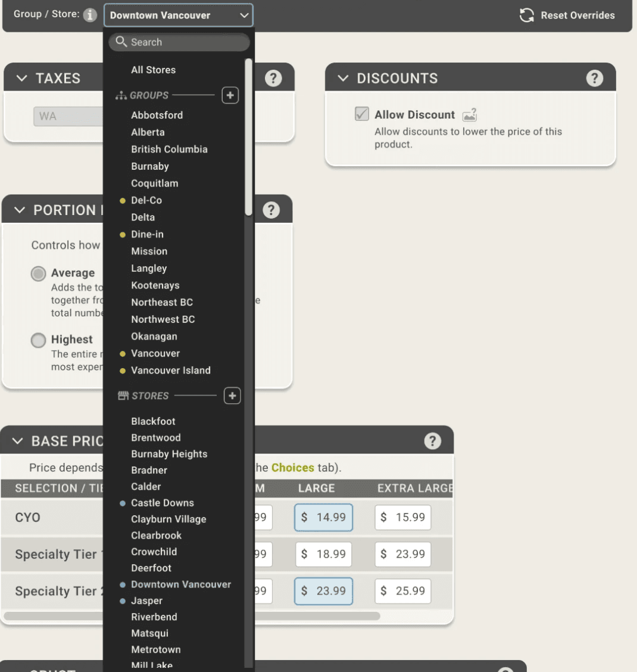This screenshot has width=637, height=672.
Task: Collapse the Base Price section
Action: tap(18, 441)
